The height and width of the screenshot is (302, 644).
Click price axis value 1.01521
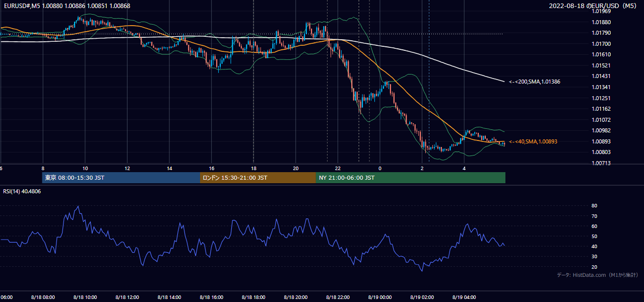point(601,65)
